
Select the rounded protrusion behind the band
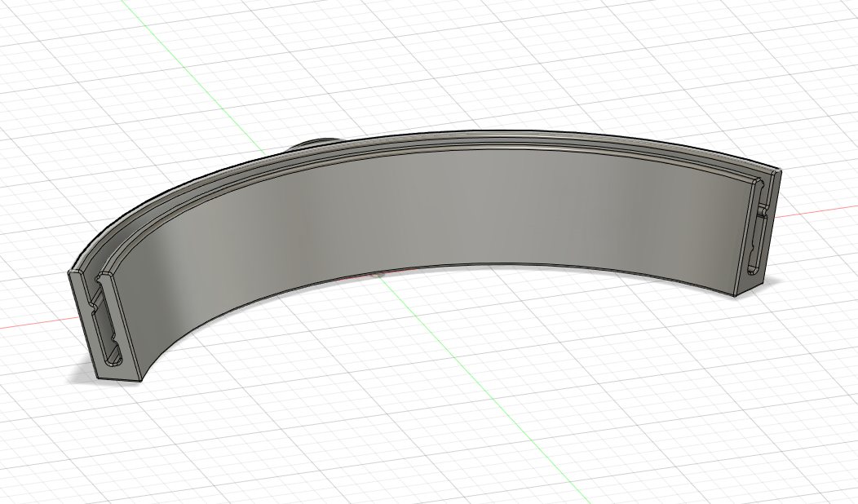click(x=316, y=144)
